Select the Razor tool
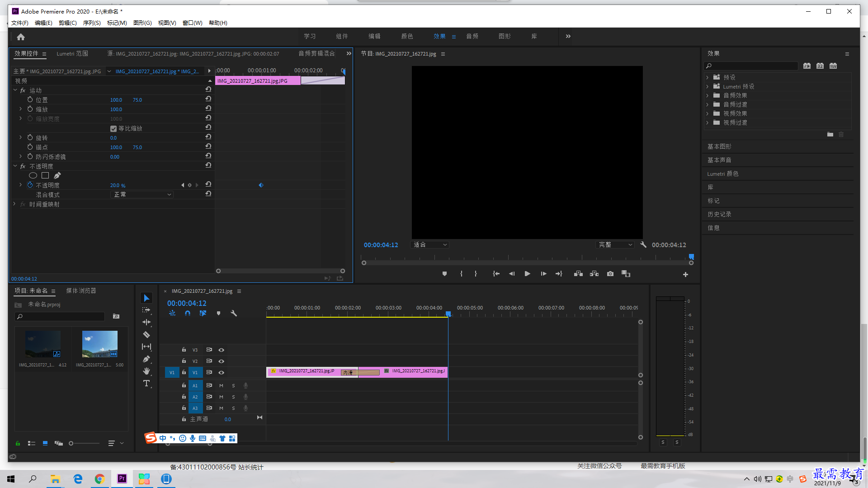The height and width of the screenshot is (488, 868). tap(146, 334)
